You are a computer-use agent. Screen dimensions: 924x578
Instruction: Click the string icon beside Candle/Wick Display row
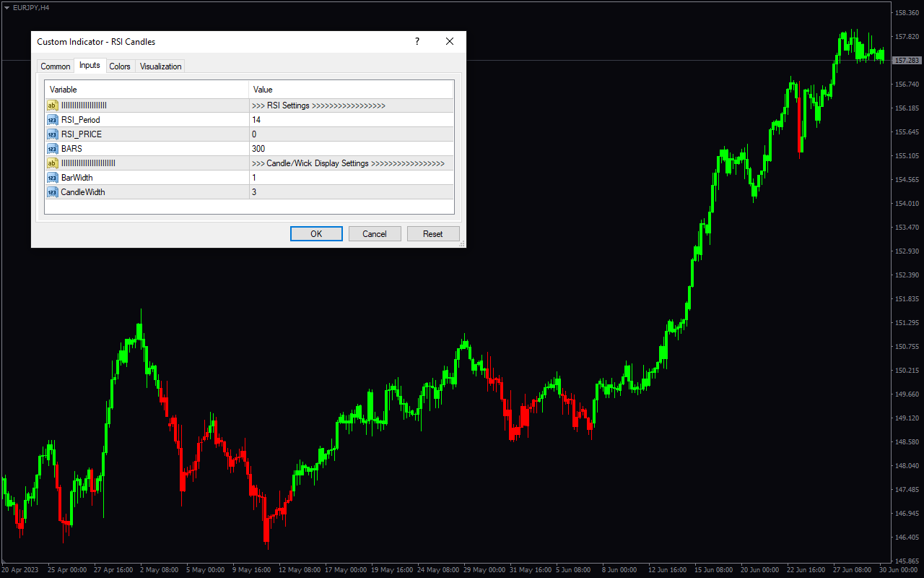(x=53, y=163)
